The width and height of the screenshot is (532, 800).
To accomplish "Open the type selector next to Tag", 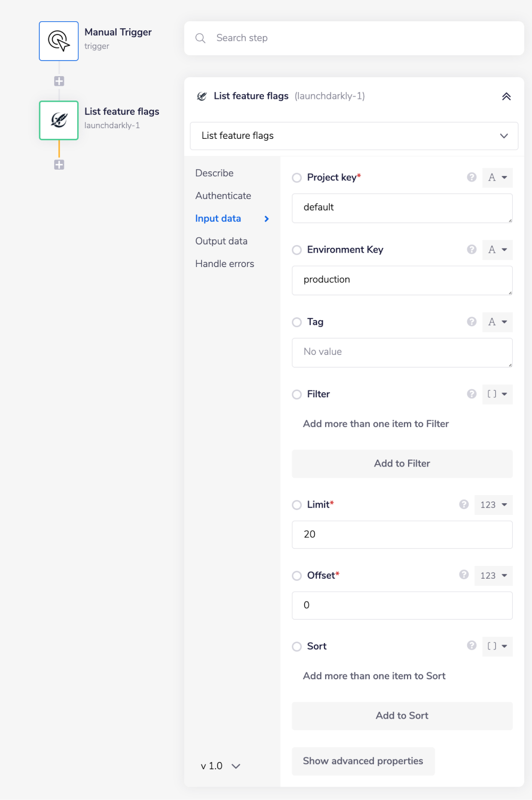I will [497, 322].
